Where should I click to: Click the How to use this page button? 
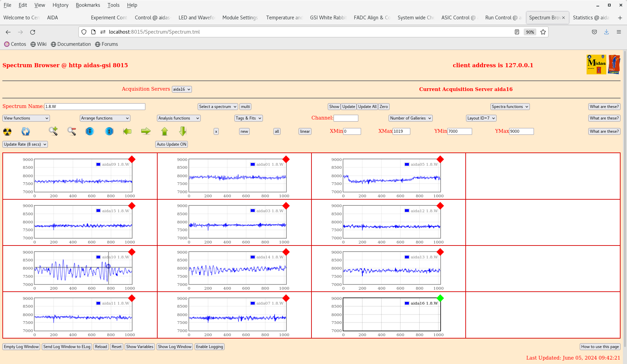point(600,347)
